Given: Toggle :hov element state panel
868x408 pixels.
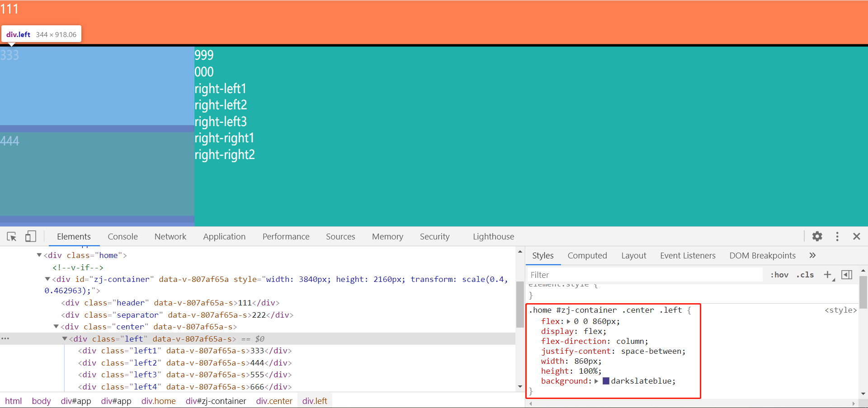Looking at the screenshot, I should 779,275.
